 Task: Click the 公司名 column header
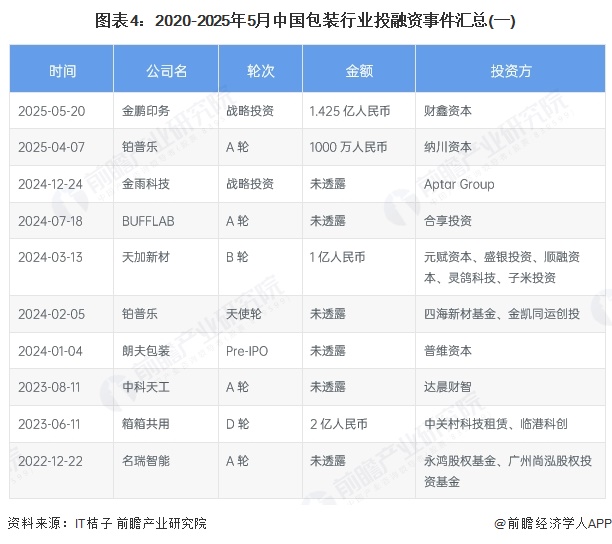(x=166, y=71)
